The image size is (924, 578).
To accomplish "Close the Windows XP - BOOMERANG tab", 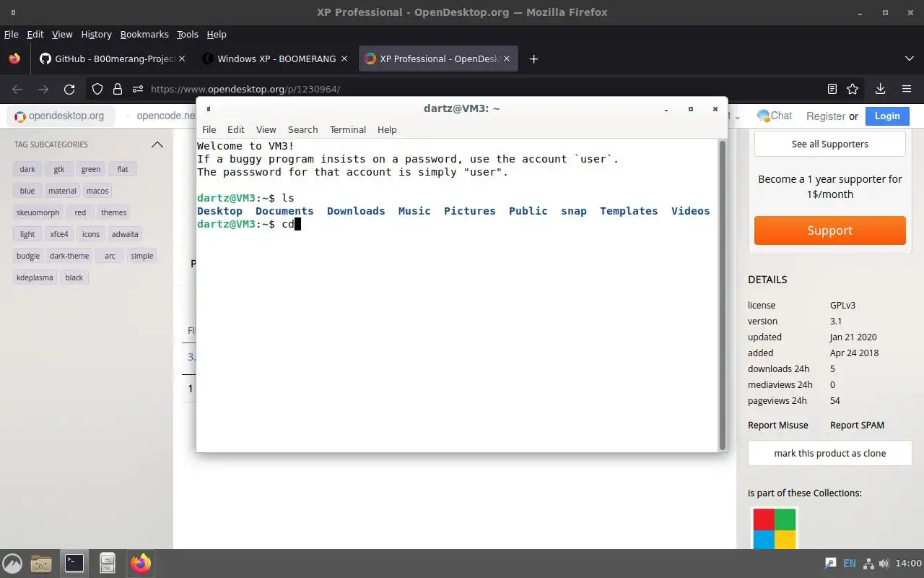I will (344, 59).
